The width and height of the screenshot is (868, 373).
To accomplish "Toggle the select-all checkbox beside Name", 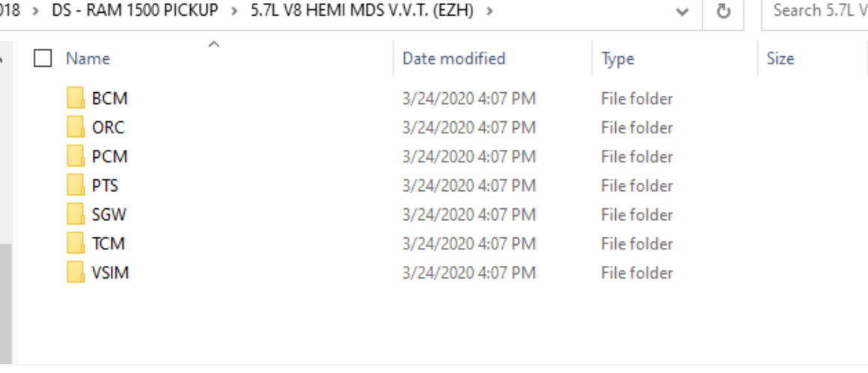I will point(43,58).
